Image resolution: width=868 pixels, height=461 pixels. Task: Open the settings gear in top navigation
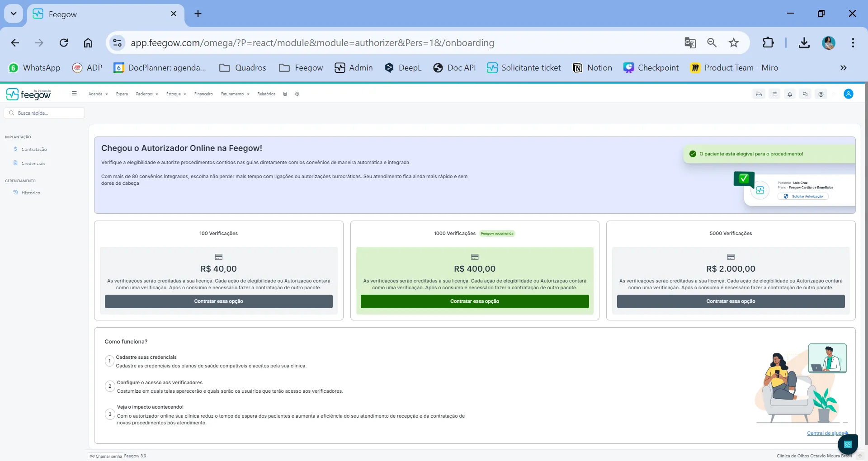pos(297,94)
